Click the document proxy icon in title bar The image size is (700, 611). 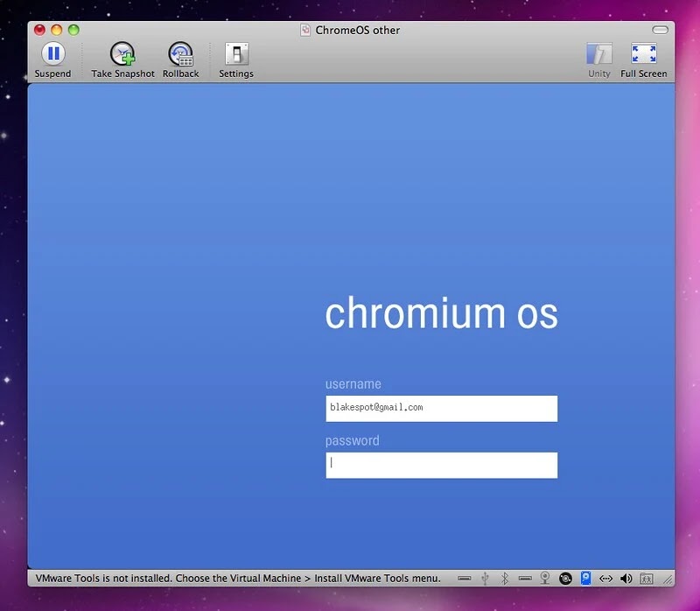tap(305, 30)
